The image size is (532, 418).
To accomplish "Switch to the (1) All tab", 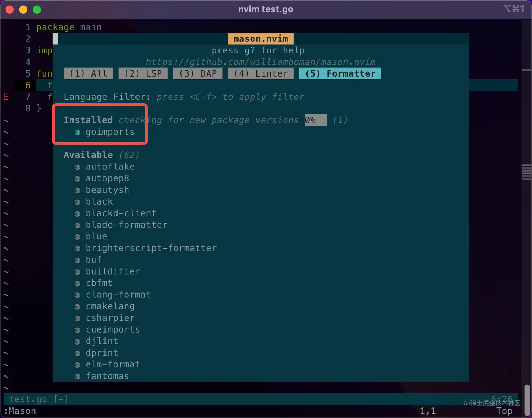I will pos(88,73).
